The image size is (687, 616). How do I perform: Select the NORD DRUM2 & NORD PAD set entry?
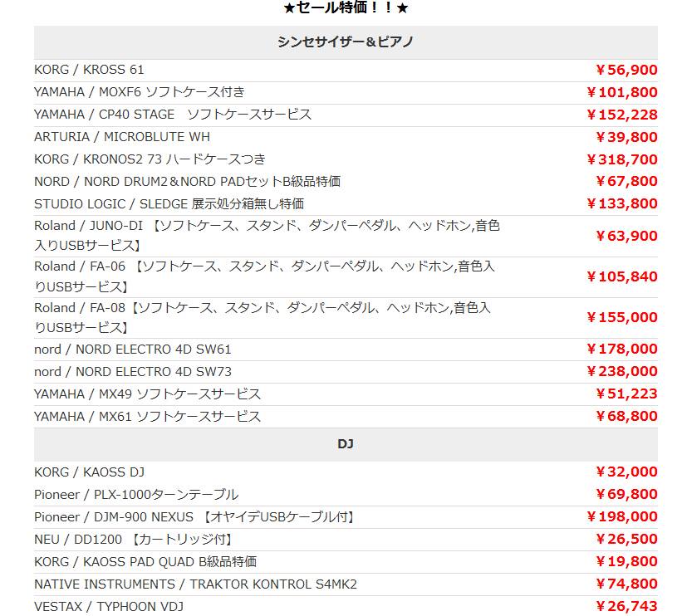pos(187,181)
